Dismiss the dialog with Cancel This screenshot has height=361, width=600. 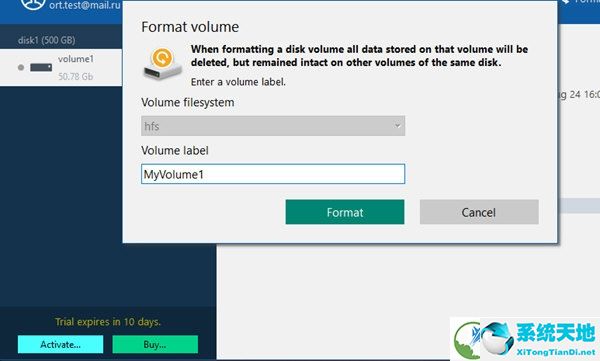tap(479, 212)
